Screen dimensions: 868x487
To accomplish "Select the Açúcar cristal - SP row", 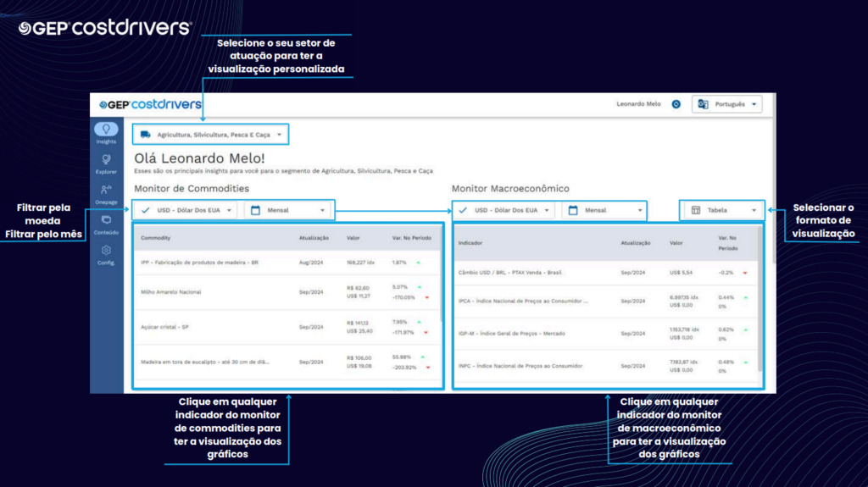I will pos(287,327).
